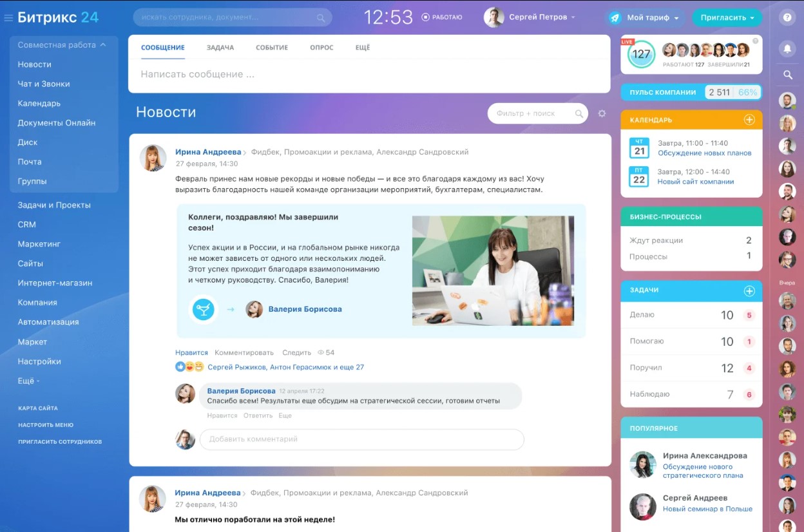Like the post with Нравится
804x532 pixels.
coord(191,353)
